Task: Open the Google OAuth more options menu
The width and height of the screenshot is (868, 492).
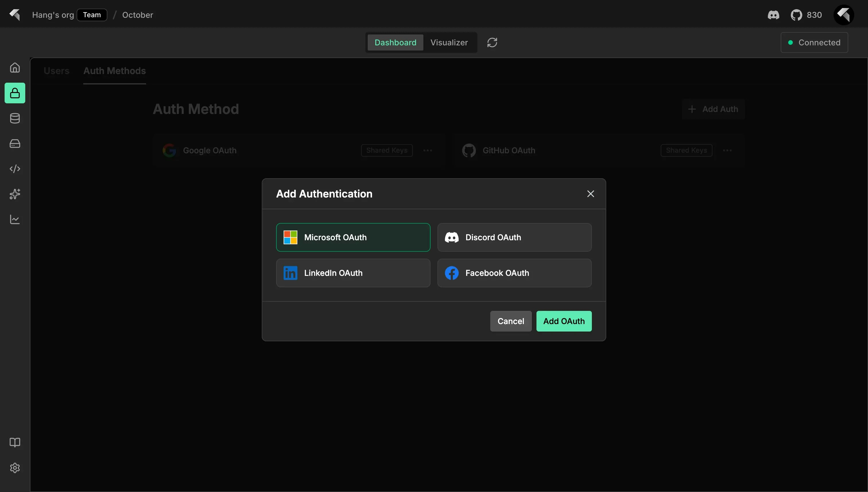Action: click(x=427, y=150)
